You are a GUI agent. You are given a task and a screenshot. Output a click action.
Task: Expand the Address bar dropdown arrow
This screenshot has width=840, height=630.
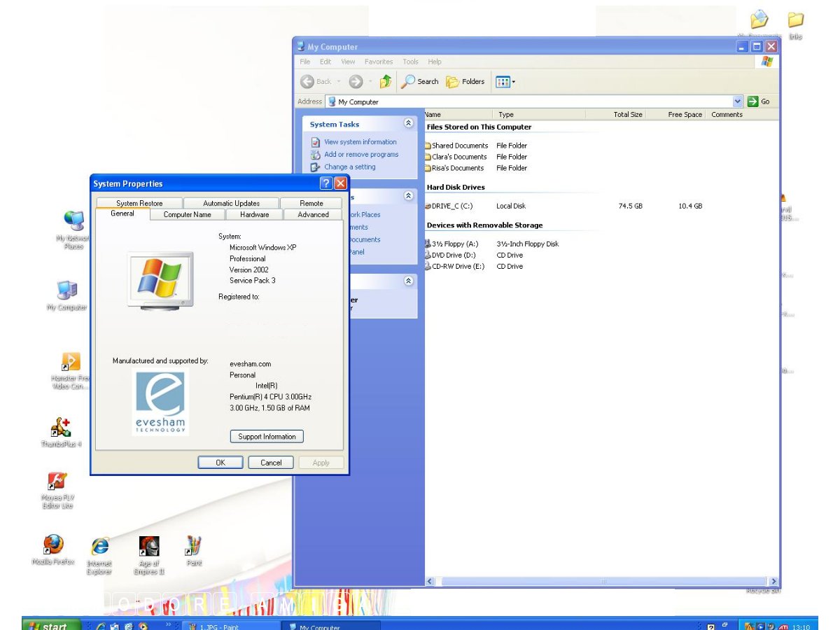point(737,101)
